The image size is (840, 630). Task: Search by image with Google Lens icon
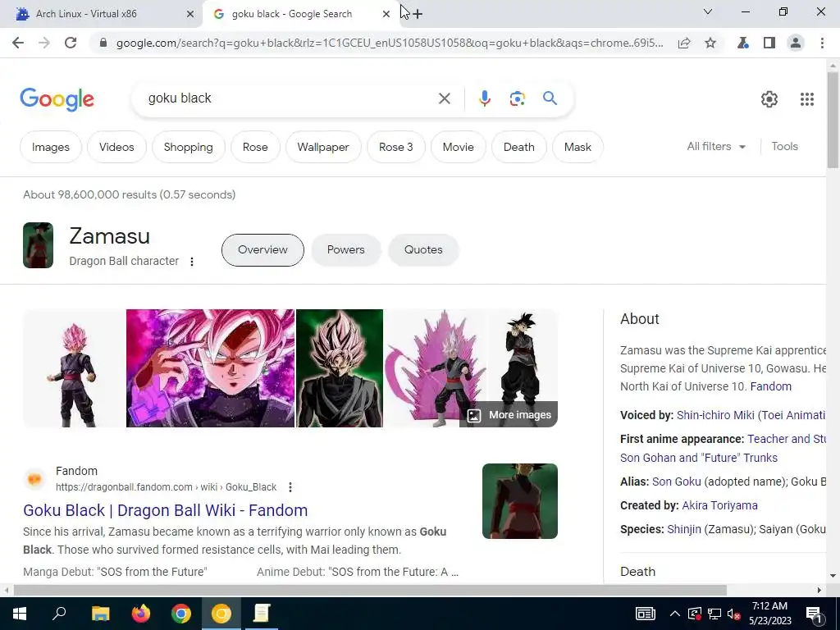click(517, 98)
